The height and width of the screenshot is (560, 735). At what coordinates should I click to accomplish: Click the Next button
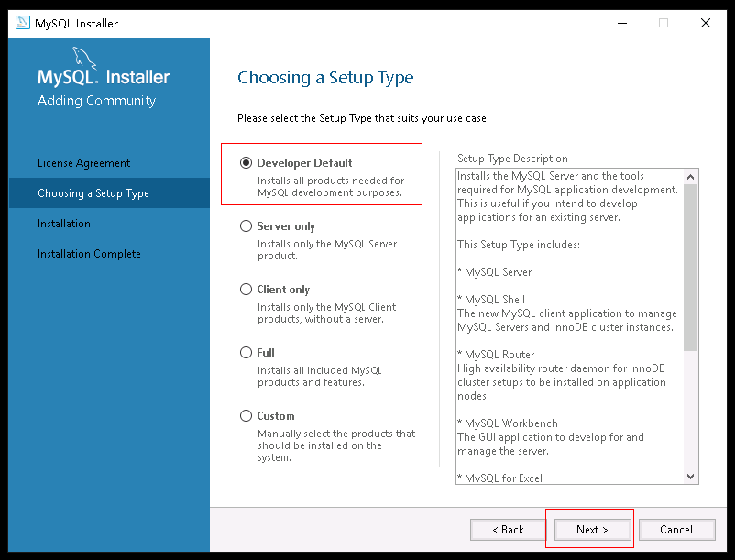pyautogui.click(x=593, y=530)
